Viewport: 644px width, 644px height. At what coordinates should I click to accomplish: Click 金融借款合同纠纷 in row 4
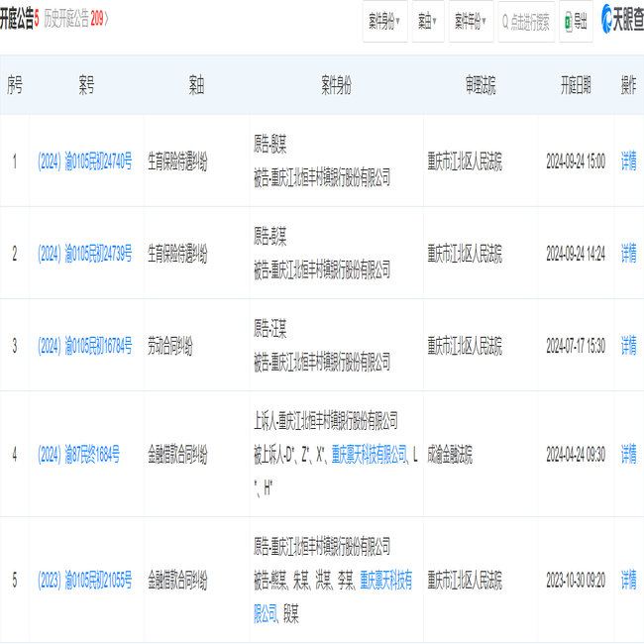pyautogui.click(x=177, y=454)
